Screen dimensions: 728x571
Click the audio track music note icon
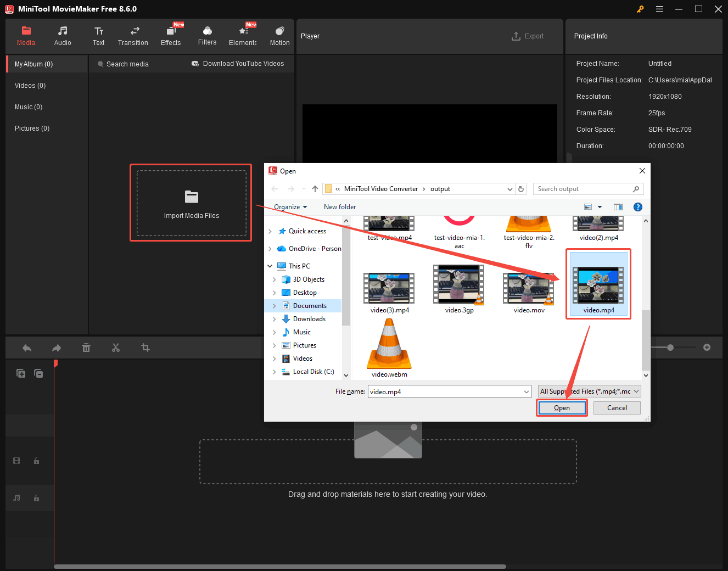tap(16, 498)
